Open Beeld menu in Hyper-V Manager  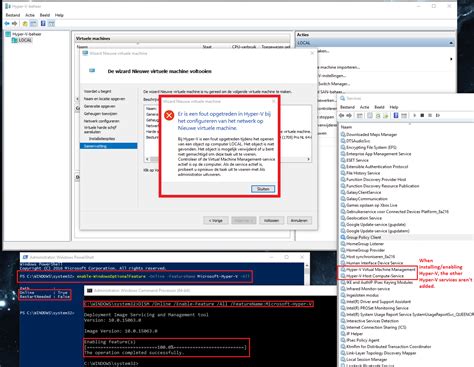[45, 15]
